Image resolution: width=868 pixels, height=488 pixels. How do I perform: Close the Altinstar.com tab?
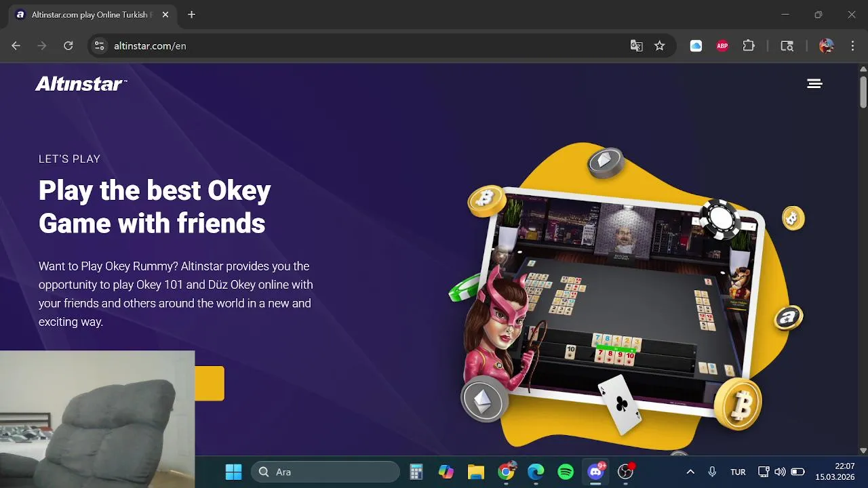pos(165,14)
